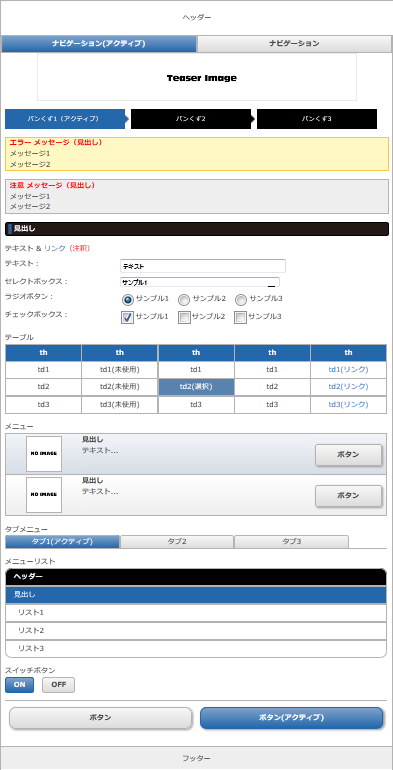
Task: Click the blue 見出し row in menu list
Action: [196, 595]
